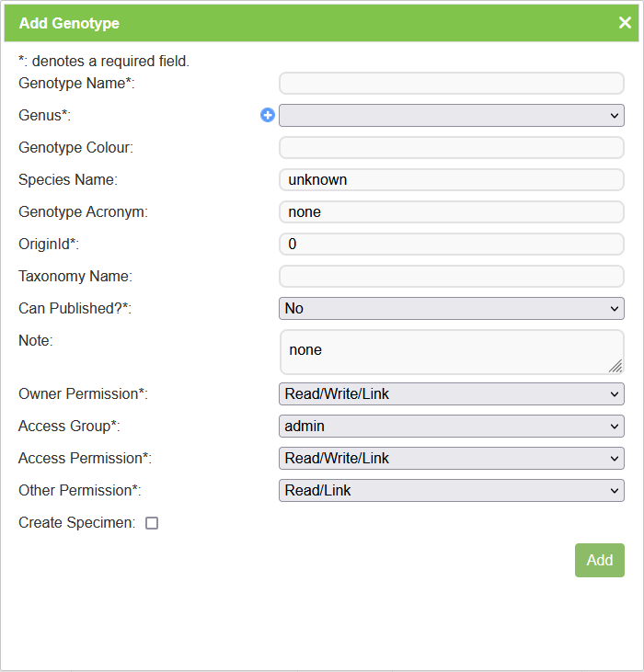Open the Other Permission dropdown

[x=451, y=490]
